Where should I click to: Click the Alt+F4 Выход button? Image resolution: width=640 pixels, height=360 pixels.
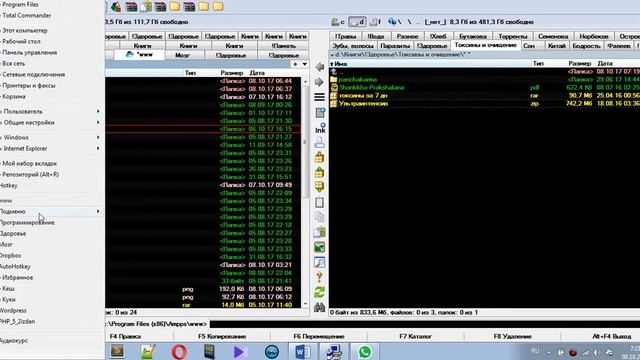tap(611, 336)
